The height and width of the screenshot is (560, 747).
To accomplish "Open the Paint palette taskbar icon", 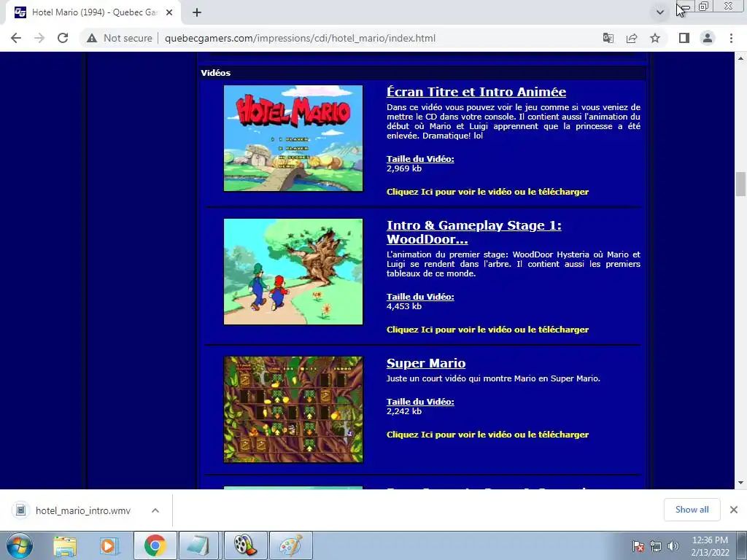I will 290,545.
